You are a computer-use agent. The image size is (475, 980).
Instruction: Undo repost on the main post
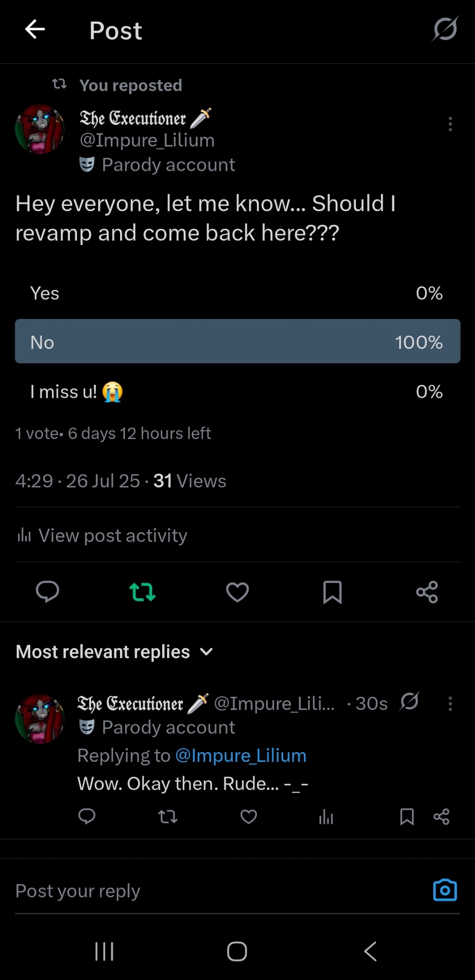click(142, 592)
